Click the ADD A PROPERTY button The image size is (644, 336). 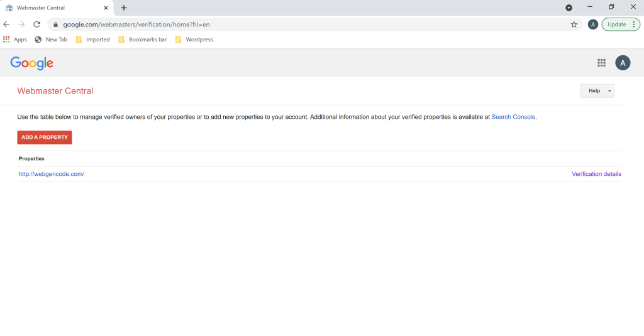point(45,138)
